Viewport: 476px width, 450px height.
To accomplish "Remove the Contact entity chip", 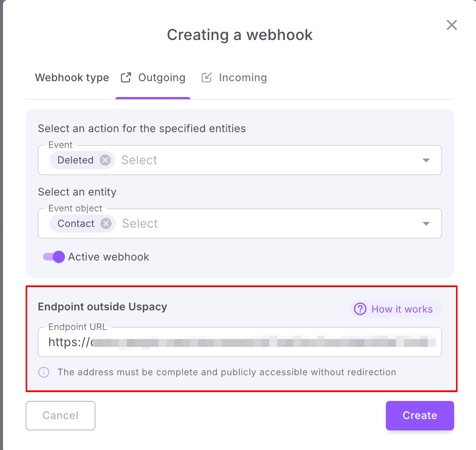I will pos(106,223).
